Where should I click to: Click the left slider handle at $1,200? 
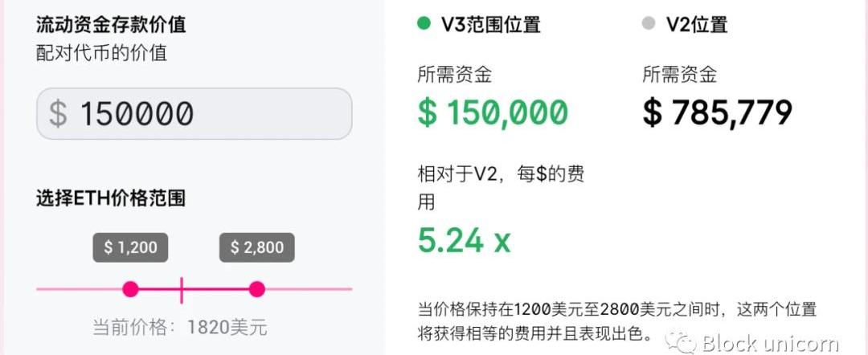click(130, 289)
